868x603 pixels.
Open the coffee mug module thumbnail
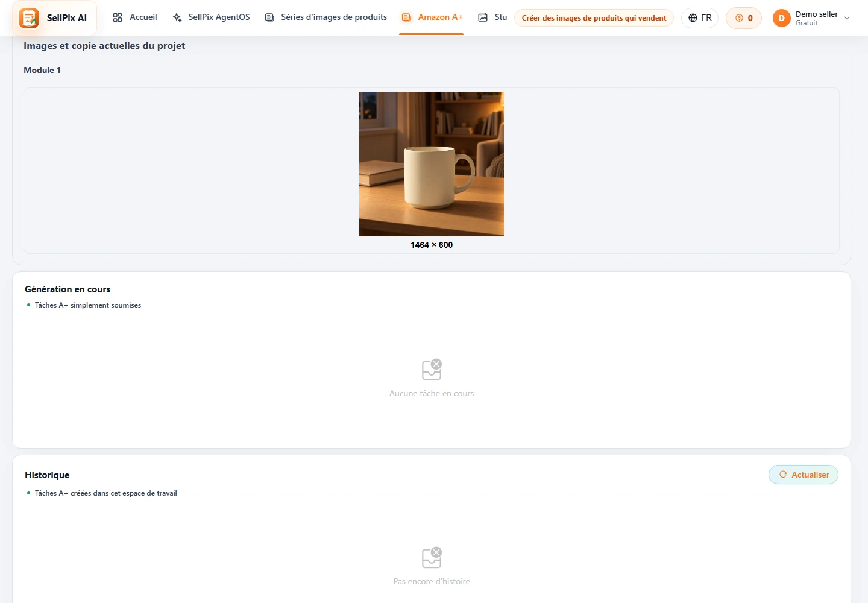pos(432,164)
